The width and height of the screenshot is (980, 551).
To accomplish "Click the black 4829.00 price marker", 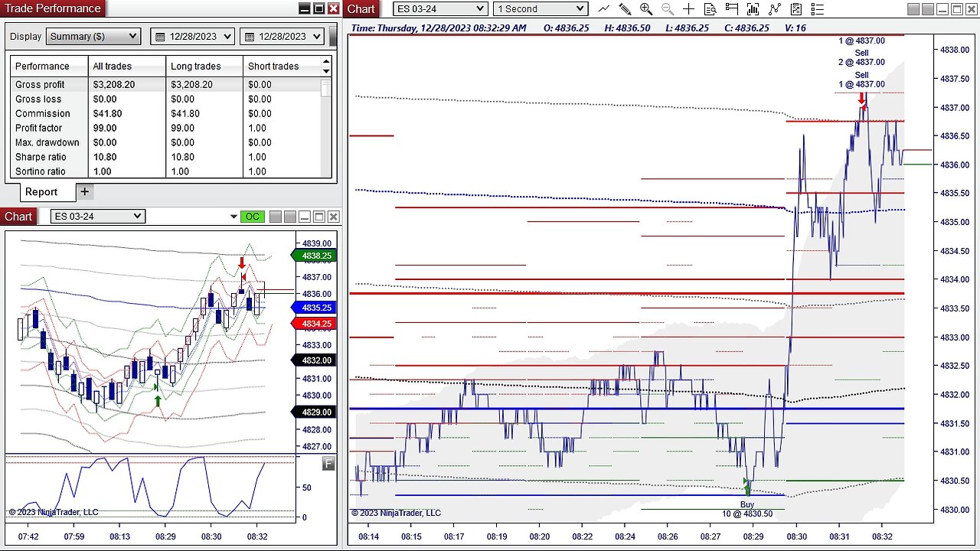I will pos(314,412).
